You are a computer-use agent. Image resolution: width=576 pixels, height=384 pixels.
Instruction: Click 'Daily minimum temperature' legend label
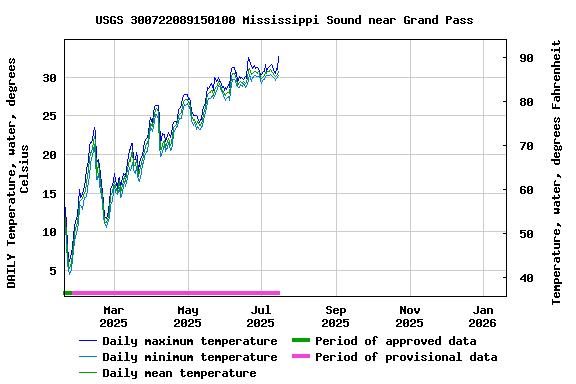click(190, 357)
